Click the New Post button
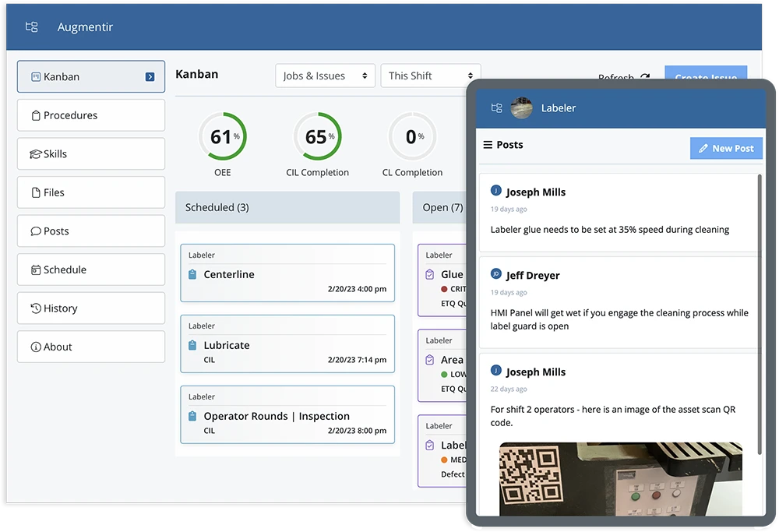Image resolution: width=779 pixels, height=532 pixels. [x=726, y=148]
